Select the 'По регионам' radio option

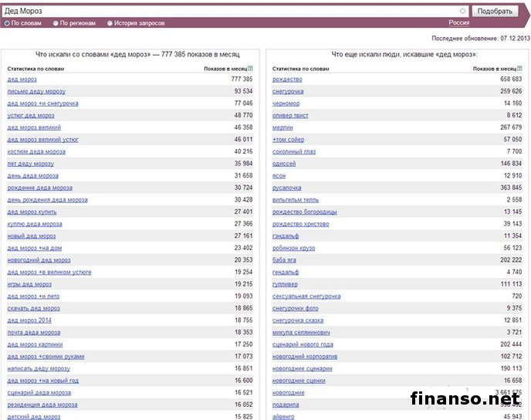click(x=56, y=23)
